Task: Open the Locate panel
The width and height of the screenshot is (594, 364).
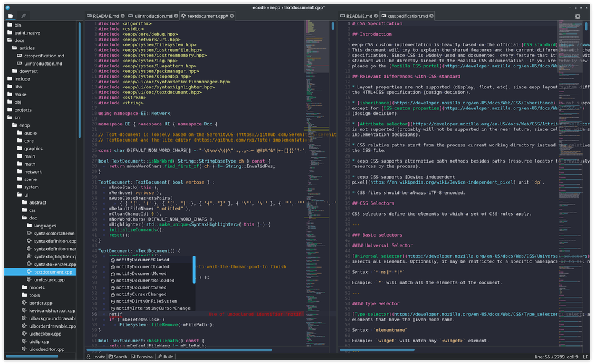Action: point(96,357)
